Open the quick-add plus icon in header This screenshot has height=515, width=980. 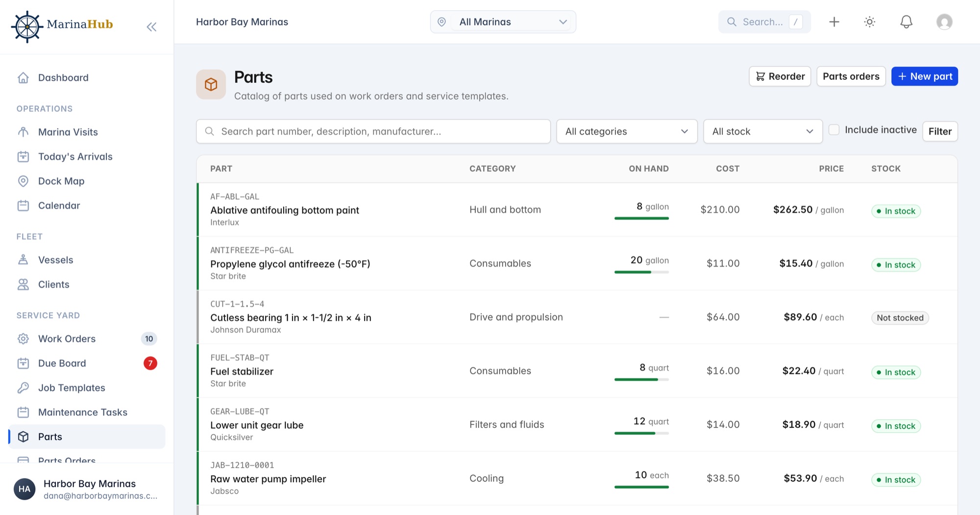tap(834, 22)
